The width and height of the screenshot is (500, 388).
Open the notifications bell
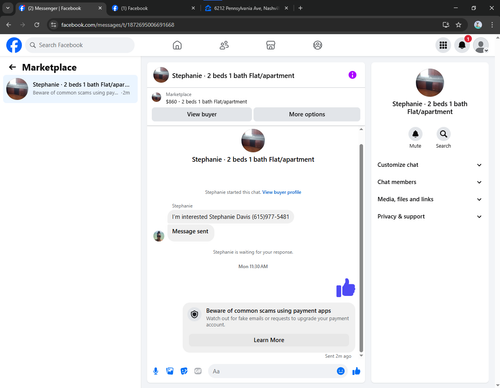462,45
